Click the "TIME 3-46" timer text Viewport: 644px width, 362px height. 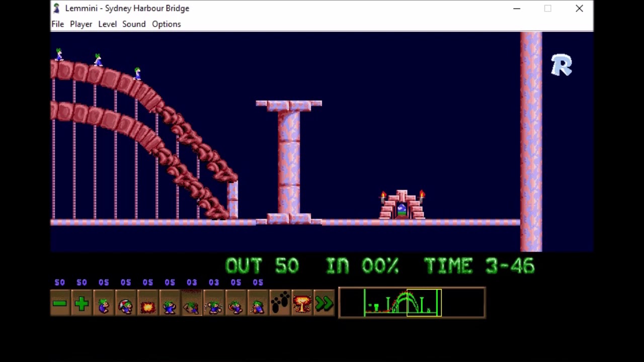tap(479, 265)
